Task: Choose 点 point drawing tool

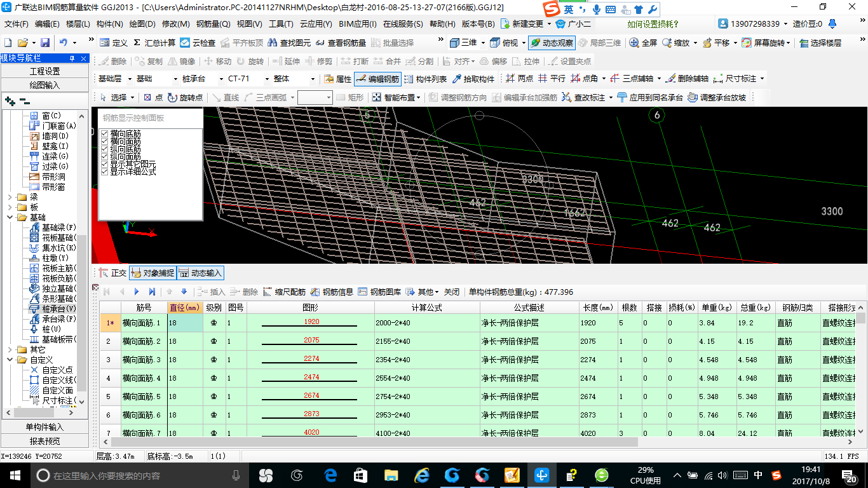Action: pyautogui.click(x=153, y=97)
